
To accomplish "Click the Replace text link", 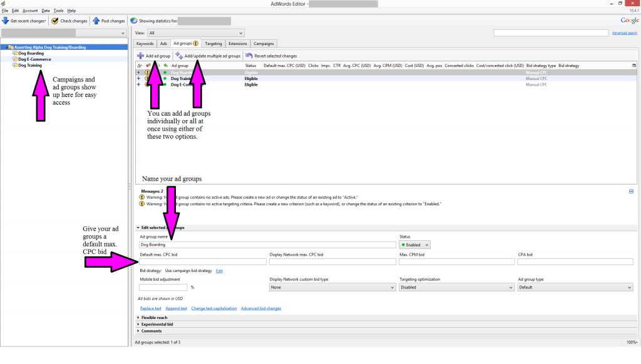I will [x=150, y=308].
